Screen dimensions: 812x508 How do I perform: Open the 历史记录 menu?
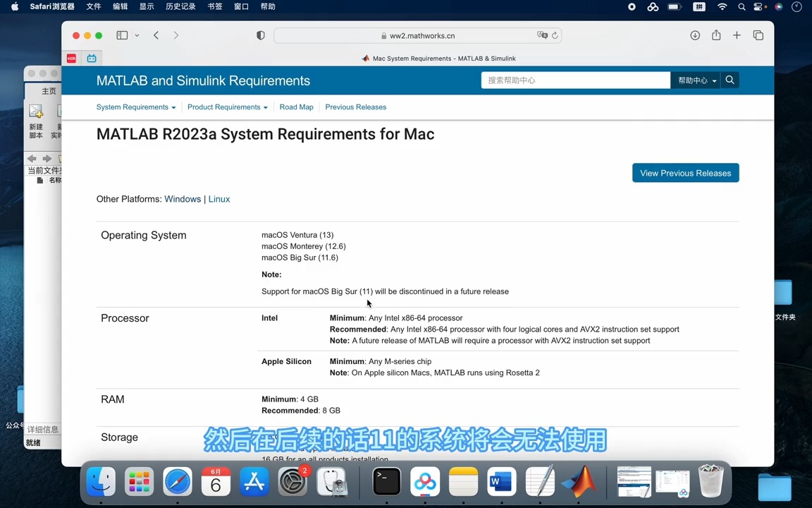click(x=180, y=7)
